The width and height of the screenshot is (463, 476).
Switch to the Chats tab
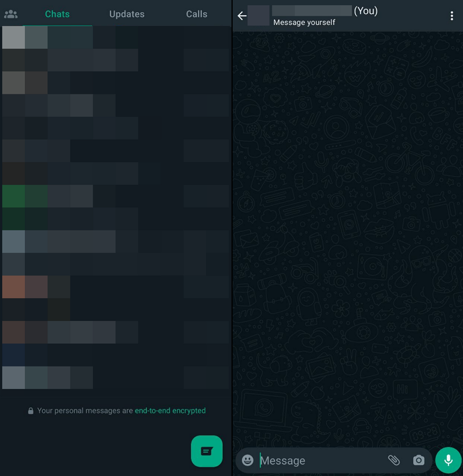pyautogui.click(x=57, y=14)
